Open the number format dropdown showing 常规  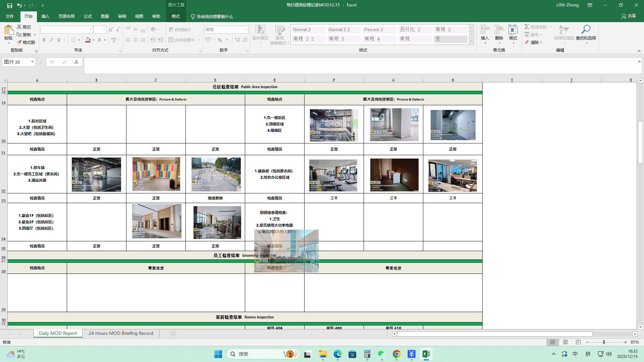point(246,30)
